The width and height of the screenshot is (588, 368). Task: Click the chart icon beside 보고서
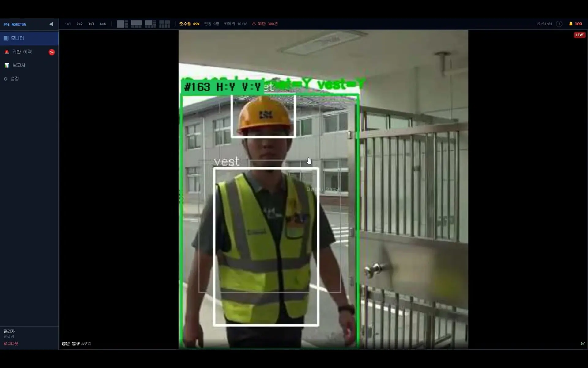pos(7,65)
